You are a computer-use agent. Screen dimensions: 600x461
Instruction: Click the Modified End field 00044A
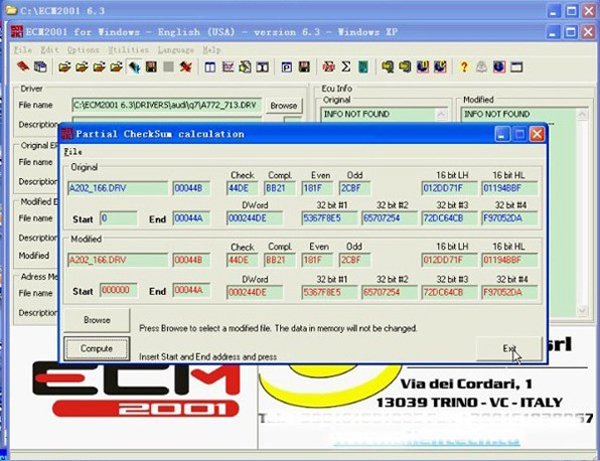click(191, 290)
